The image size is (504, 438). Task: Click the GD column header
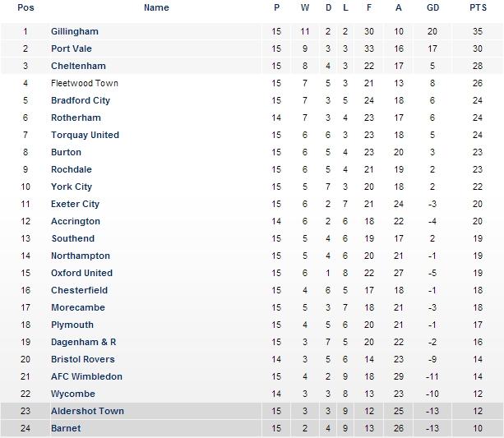(x=432, y=7)
